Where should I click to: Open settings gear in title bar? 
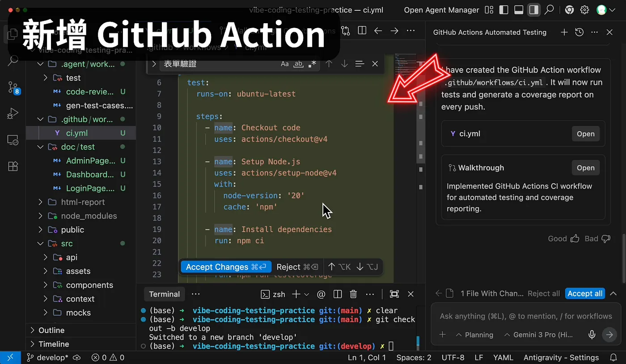point(584,10)
